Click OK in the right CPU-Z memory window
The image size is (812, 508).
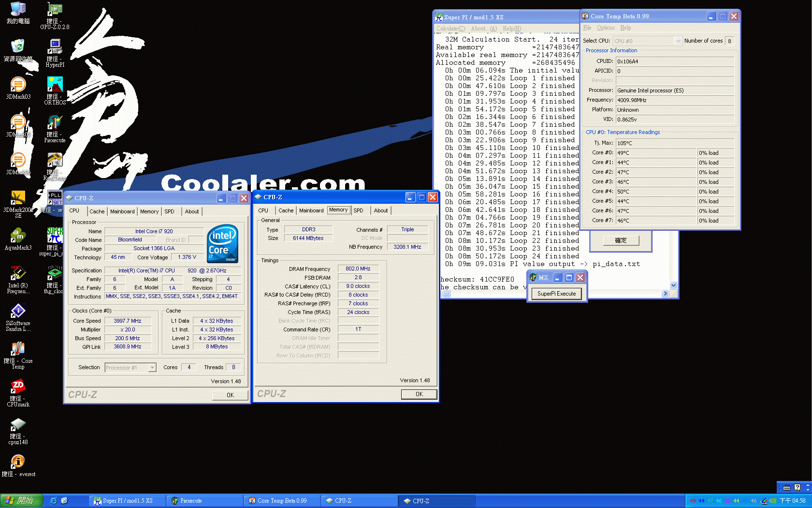coord(419,394)
